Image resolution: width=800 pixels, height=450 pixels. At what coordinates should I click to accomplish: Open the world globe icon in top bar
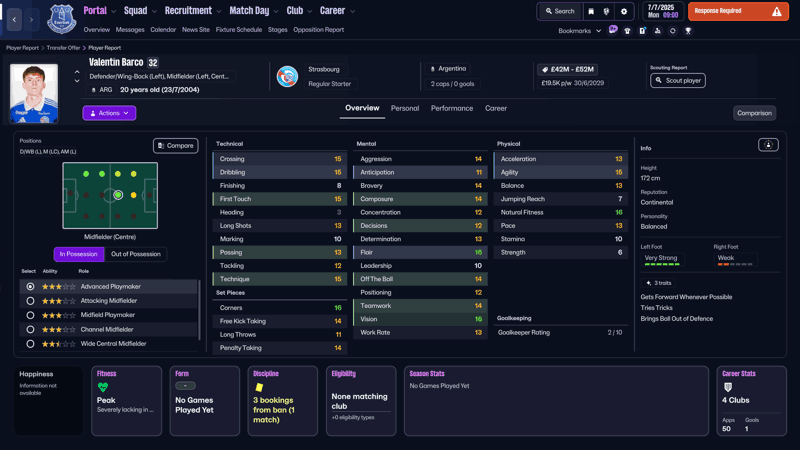(606, 11)
